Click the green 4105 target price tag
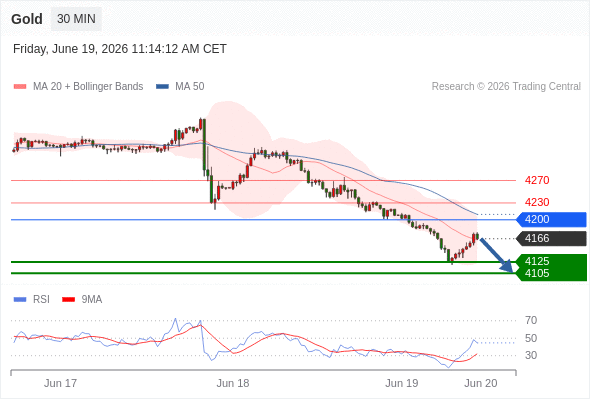This screenshot has width=590, height=400. [551, 274]
